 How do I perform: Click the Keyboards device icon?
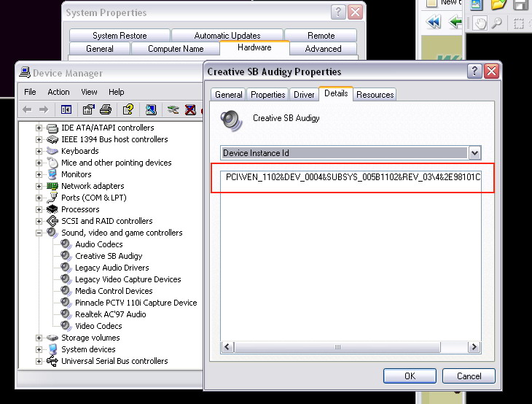point(52,151)
